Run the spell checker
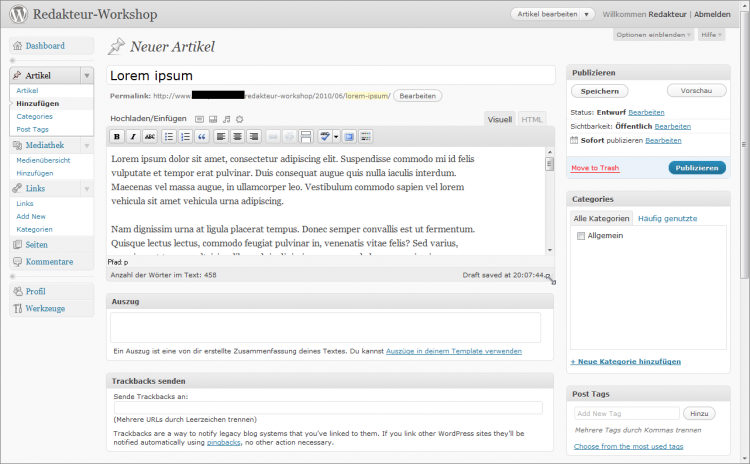Image resolution: width=750 pixels, height=464 pixels. click(x=325, y=137)
